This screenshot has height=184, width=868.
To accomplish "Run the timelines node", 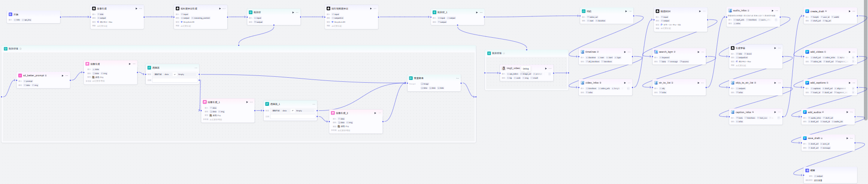I will click(625, 52).
